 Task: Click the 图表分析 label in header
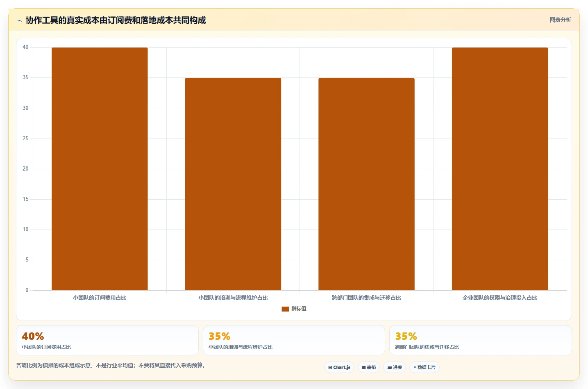(560, 20)
